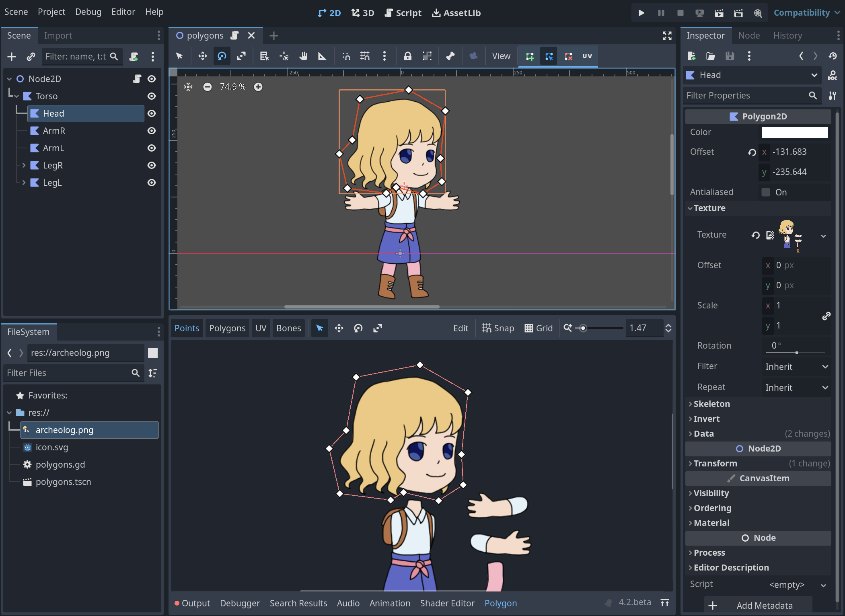Toggle visibility of the LegL node
This screenshot has height=616, width=845.
[152, 183]
